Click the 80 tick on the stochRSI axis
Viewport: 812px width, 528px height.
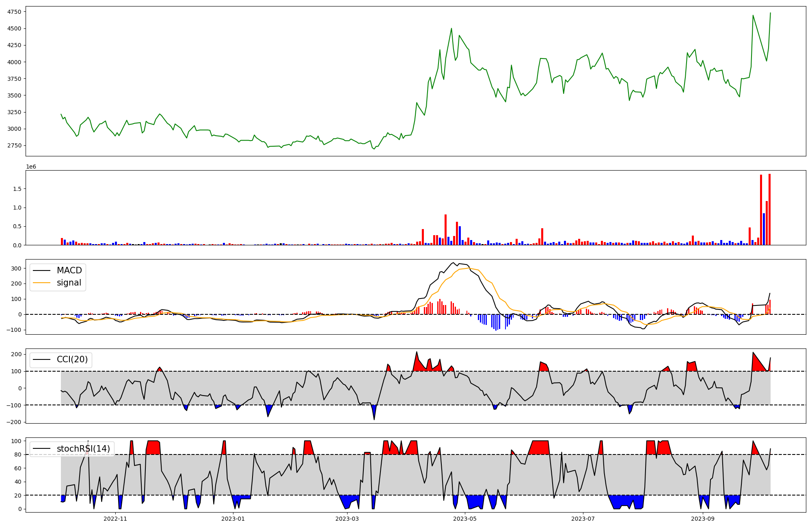(x=17, y=454)
